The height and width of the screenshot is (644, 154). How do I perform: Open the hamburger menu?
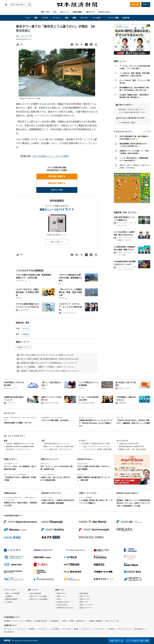click(6, 4)
